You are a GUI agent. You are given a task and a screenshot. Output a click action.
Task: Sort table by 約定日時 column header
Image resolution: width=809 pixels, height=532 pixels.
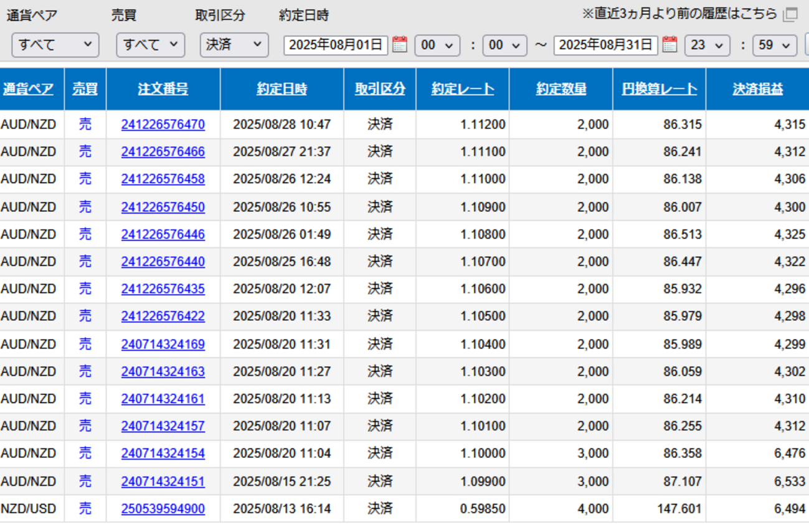point(281,89)
